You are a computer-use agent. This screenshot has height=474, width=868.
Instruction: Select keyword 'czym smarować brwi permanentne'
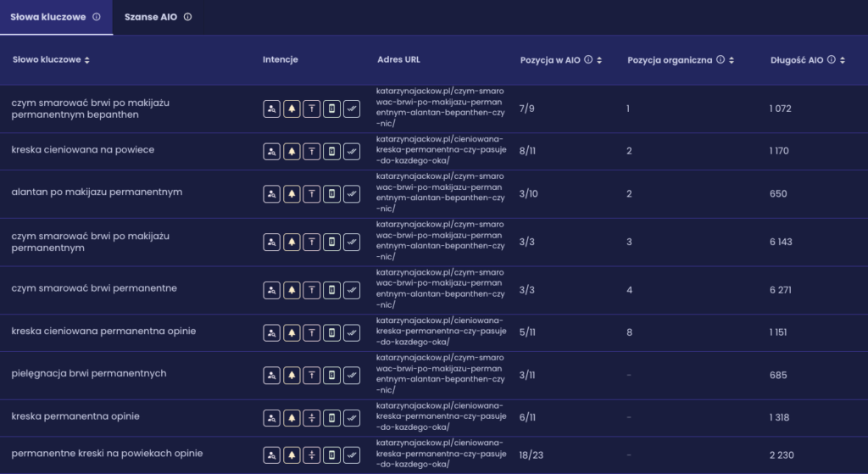[94, 288]
